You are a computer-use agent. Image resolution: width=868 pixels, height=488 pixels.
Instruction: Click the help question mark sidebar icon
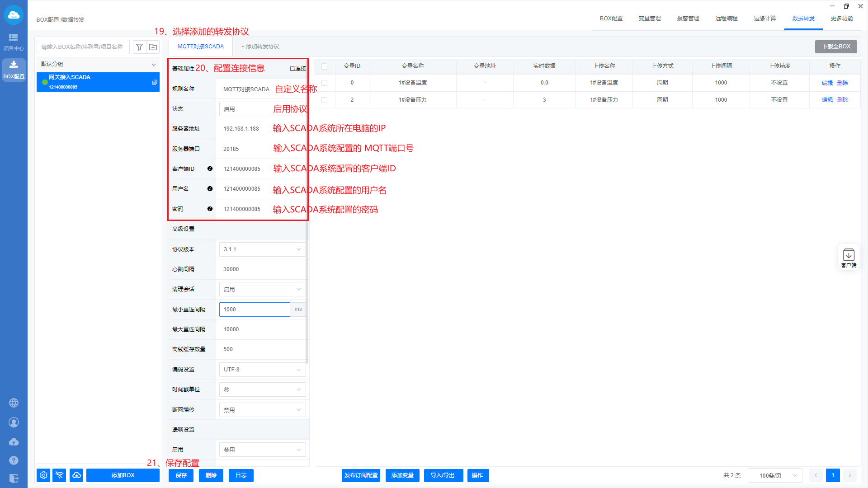14,460
